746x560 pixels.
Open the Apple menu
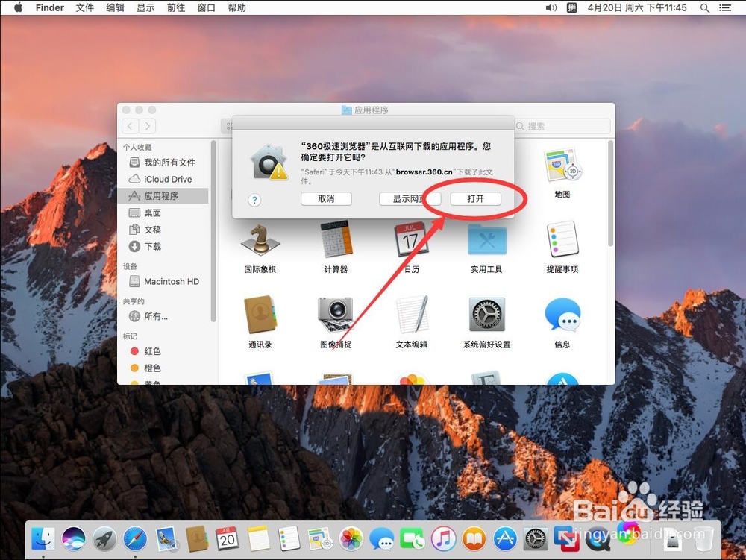(x=18, y=7)
